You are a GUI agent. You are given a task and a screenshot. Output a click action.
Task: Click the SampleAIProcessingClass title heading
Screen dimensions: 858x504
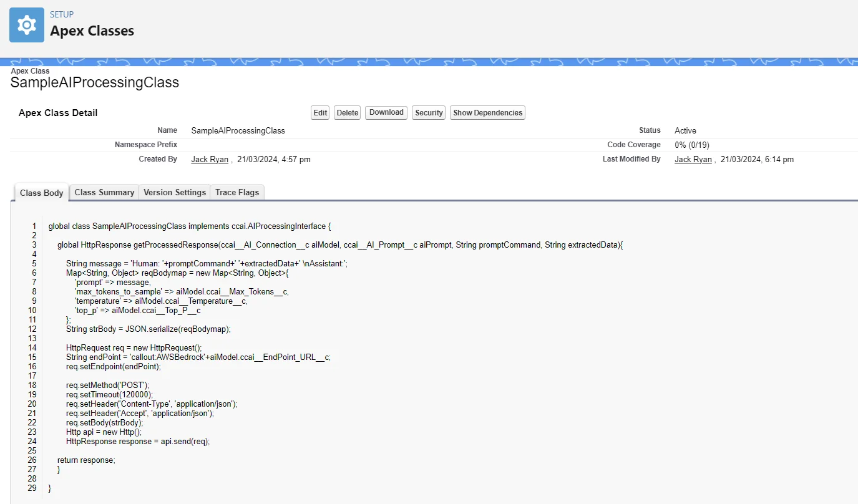coord(95,82)
